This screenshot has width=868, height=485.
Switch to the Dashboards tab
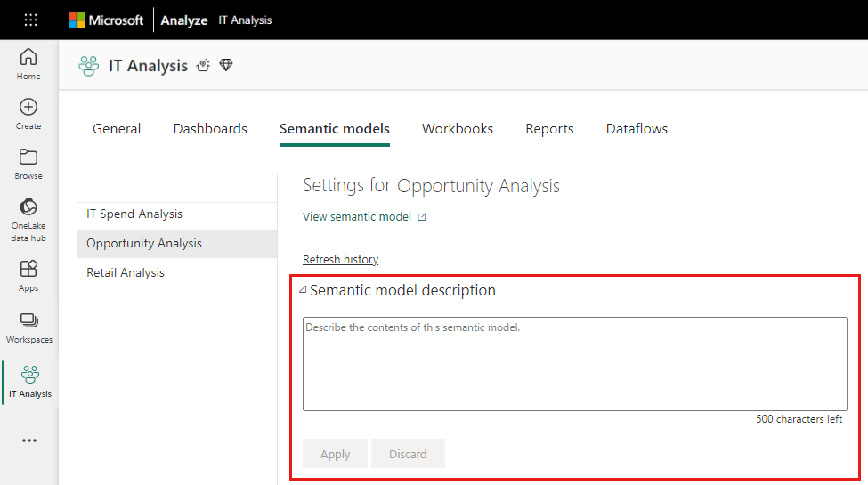(210, 129)
